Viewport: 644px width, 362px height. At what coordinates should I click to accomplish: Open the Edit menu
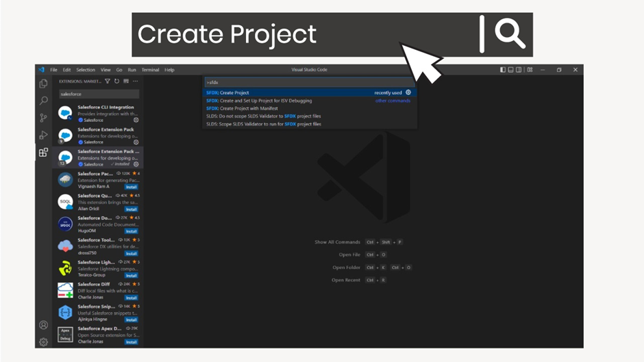66,70
